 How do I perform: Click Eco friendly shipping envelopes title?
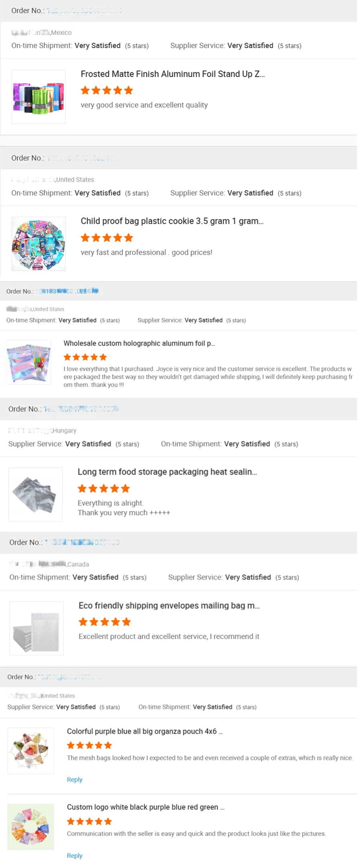[169, 605]
